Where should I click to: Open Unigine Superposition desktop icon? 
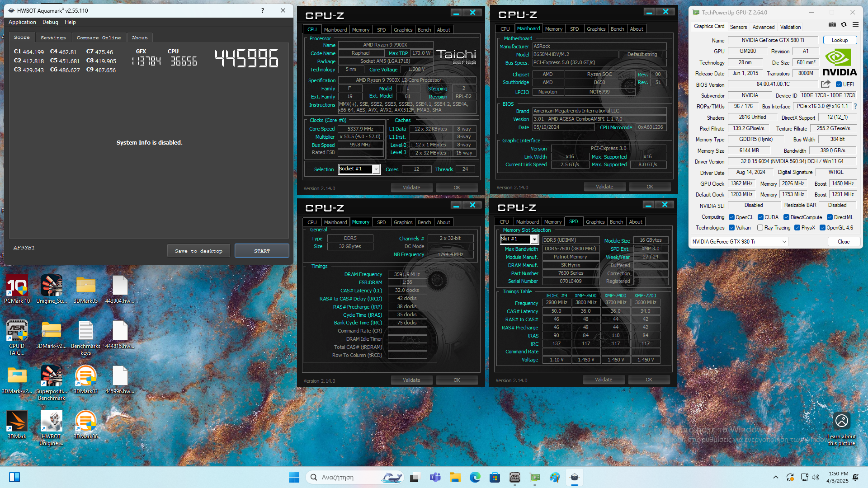pos(52,289)
